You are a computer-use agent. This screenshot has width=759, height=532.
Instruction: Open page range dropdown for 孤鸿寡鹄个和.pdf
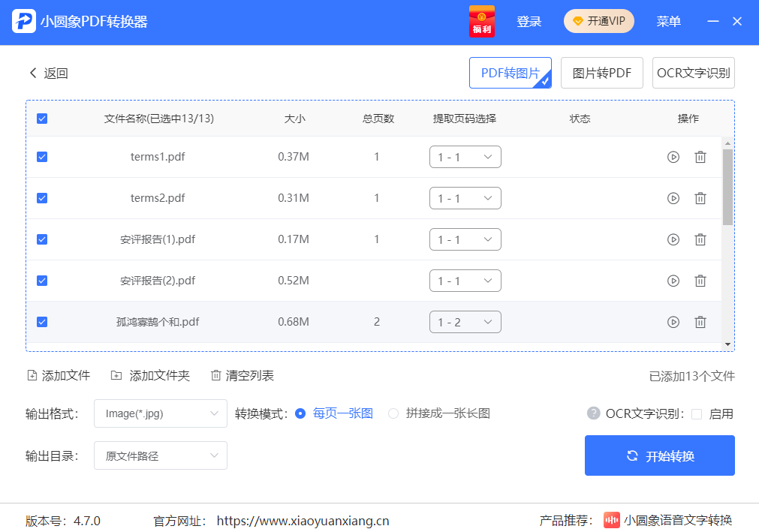coord(465,322)
